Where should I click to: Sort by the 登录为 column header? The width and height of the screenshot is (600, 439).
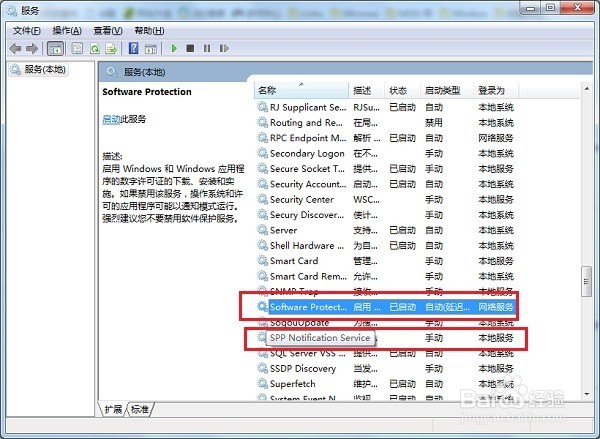[496, 91]
